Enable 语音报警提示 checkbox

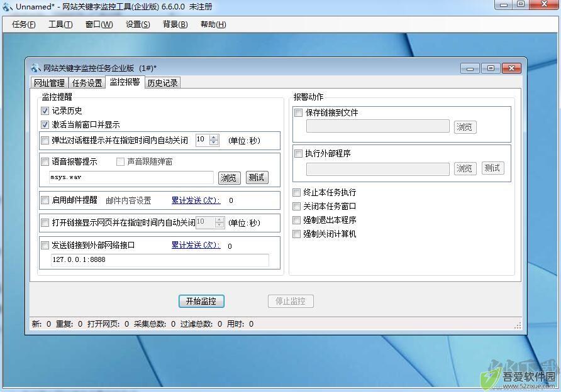pyautogui.click(x=45, y=162)
